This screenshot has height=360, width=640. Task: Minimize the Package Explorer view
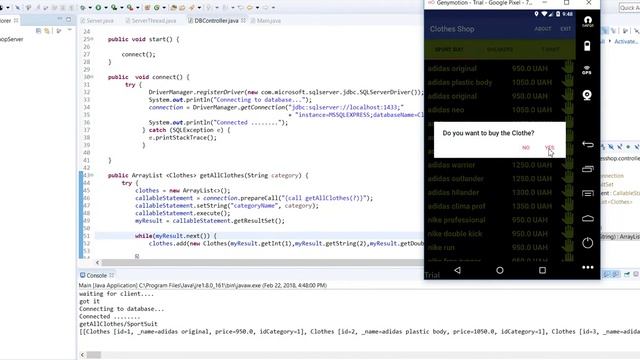[60, 20]
